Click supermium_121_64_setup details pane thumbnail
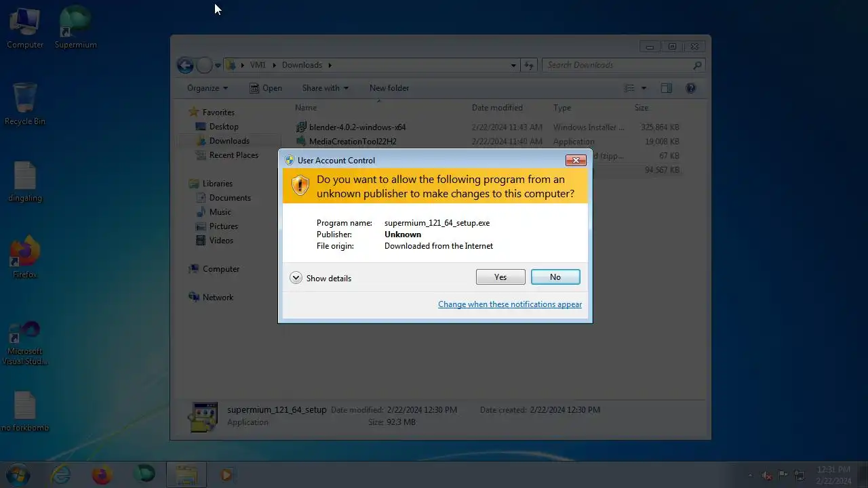Viewport: 868px width, 488px height. [203, 417]
